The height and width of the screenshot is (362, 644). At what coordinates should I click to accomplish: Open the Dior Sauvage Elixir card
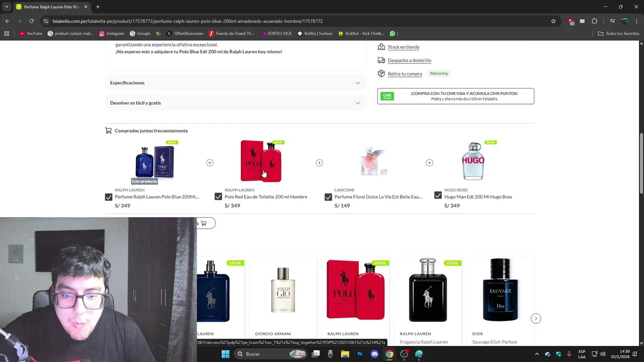[501, 301]
